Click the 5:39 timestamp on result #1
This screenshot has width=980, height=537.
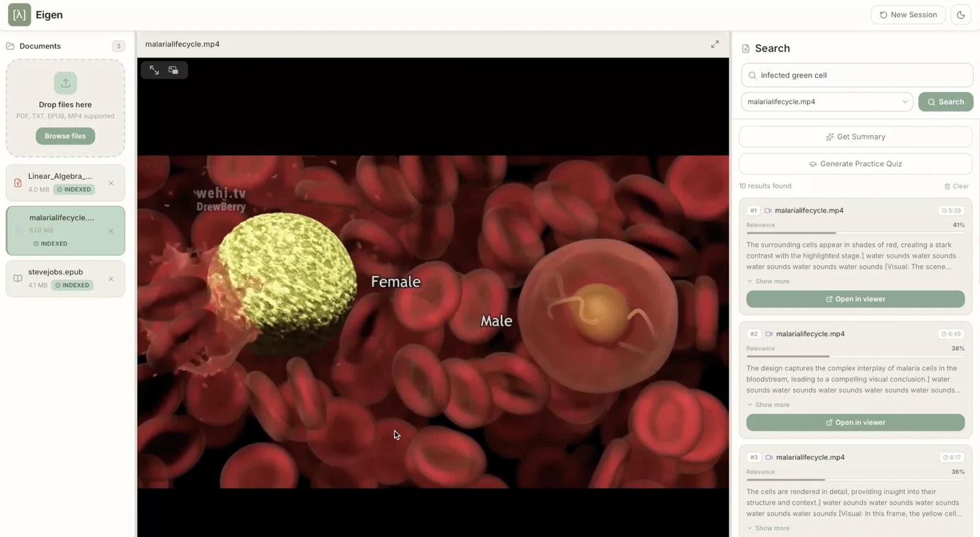coord(951,210)
